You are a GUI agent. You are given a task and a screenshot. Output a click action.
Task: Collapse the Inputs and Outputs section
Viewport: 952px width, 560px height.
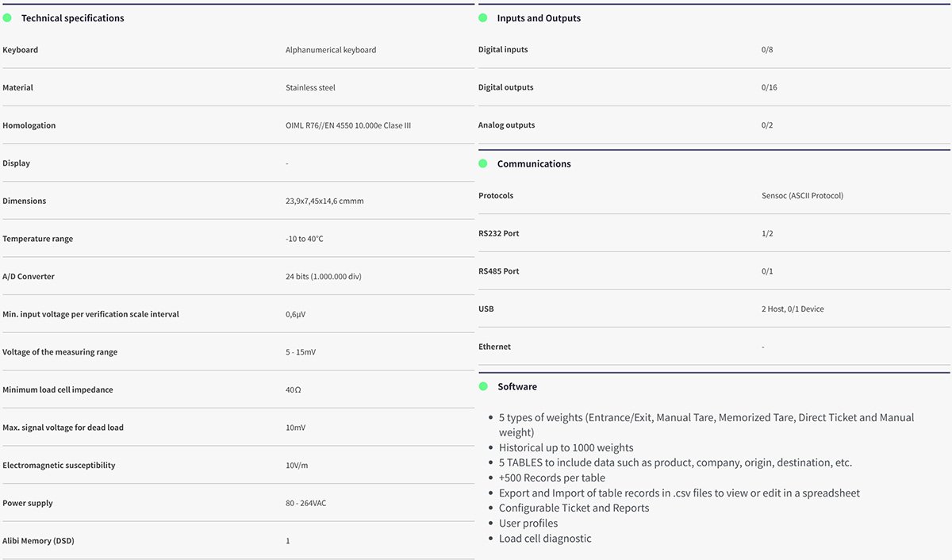(x=539, y=18)
